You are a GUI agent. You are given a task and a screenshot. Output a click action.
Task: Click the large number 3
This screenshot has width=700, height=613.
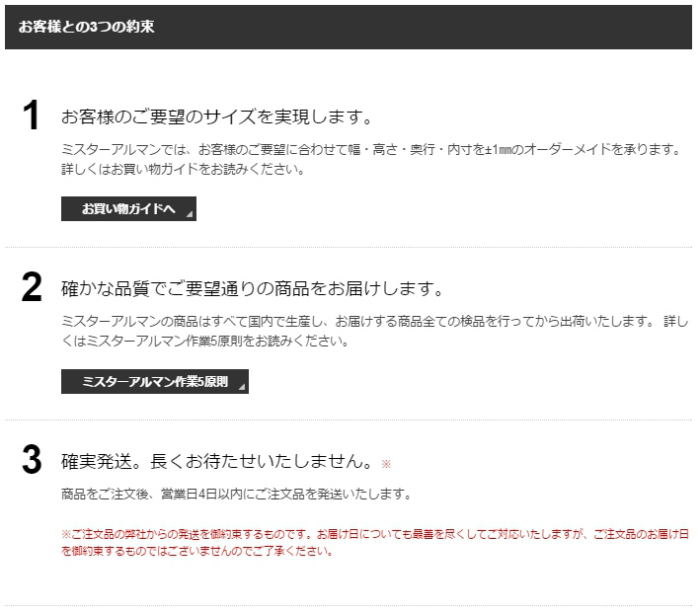pos(32,460)
